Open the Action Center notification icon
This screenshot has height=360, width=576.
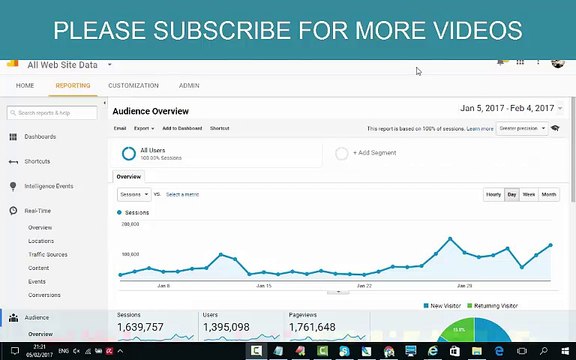15,351
